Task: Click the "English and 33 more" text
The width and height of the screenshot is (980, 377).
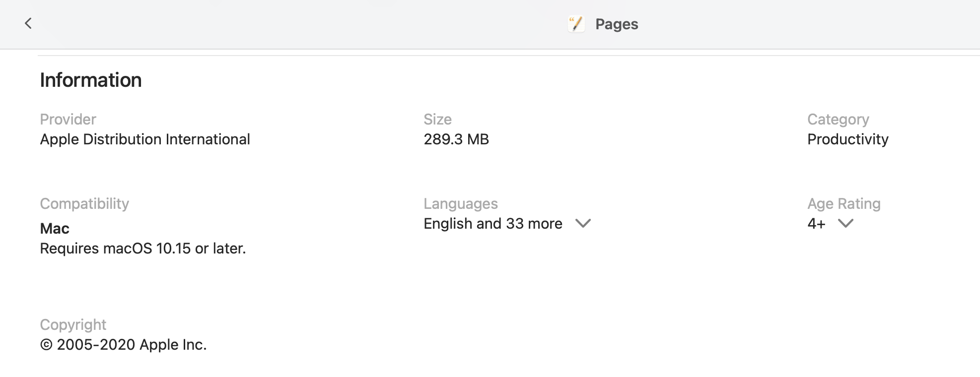Action: click(492, 224)
